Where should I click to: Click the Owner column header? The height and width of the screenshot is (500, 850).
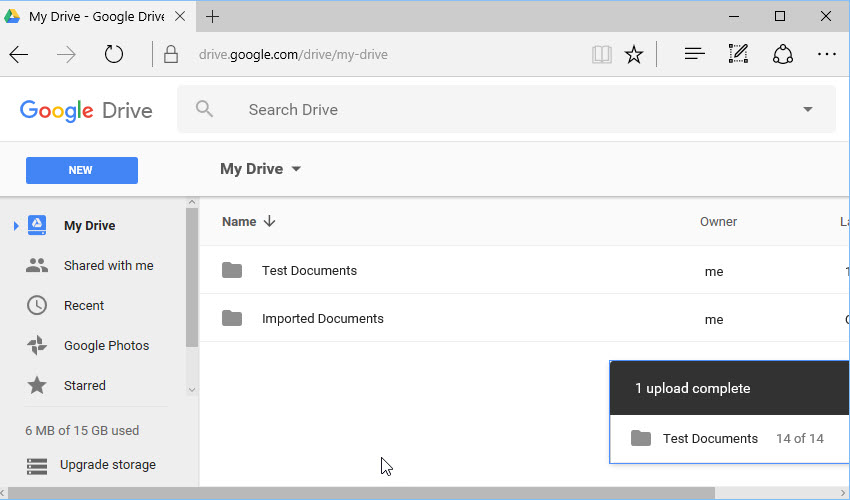[718, 221]
